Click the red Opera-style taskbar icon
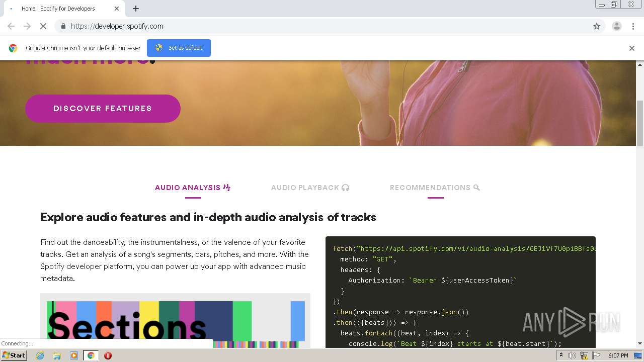The image size is (644, 362). (x=108, y=355)
